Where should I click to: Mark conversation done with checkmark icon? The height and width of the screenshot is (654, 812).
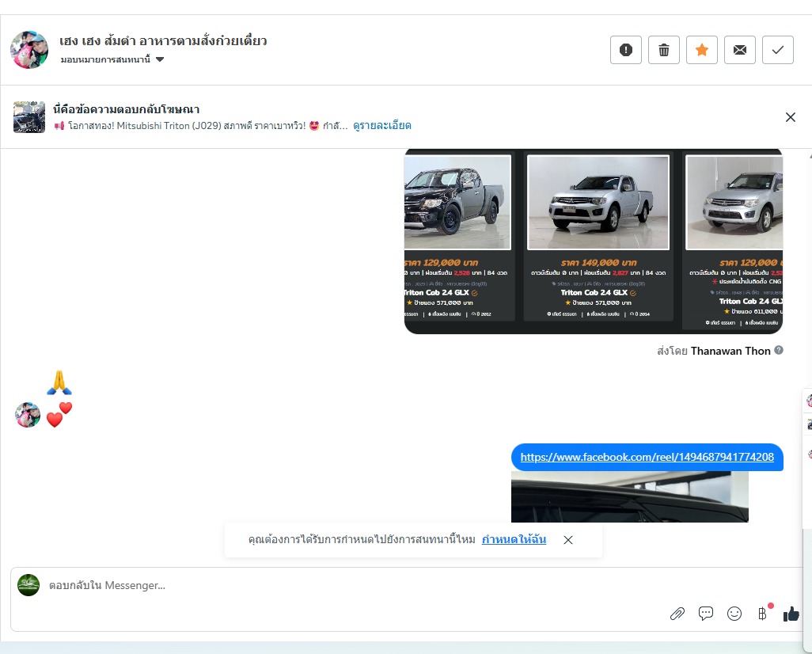pos(777,50)
